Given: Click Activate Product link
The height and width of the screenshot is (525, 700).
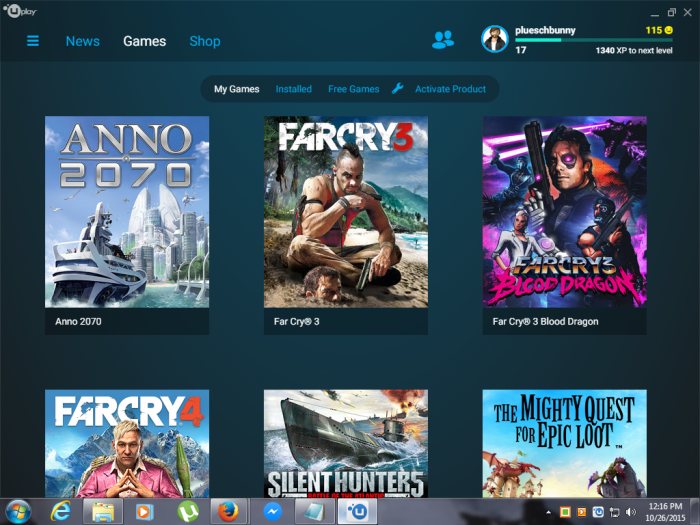Looking at the screenshot, I should click(x=450, y=89).
